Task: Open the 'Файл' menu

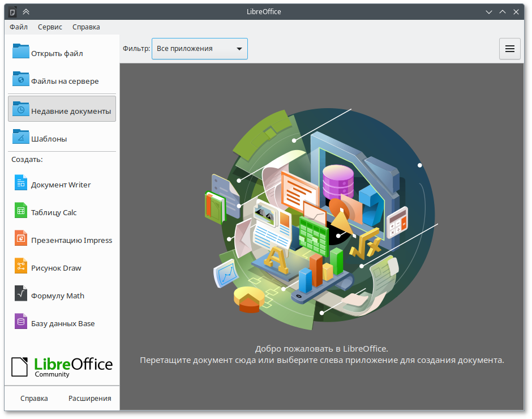Action: pos(18,27)
